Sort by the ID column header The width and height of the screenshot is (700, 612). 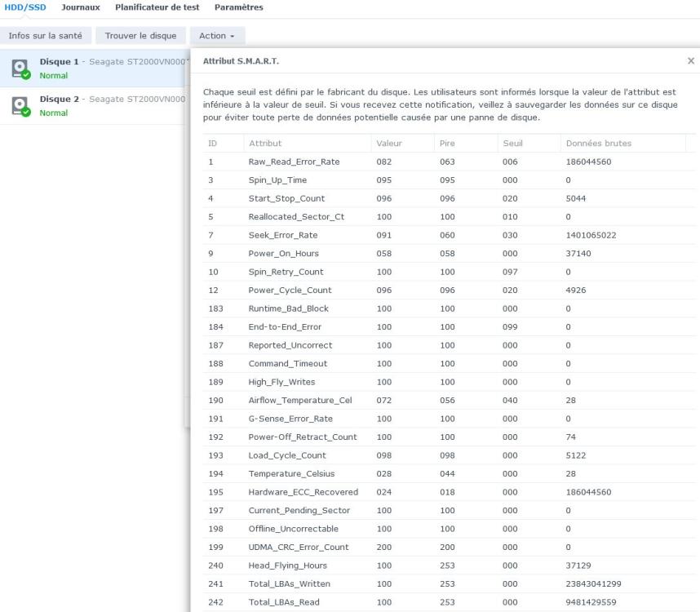(x=213, y=144)
